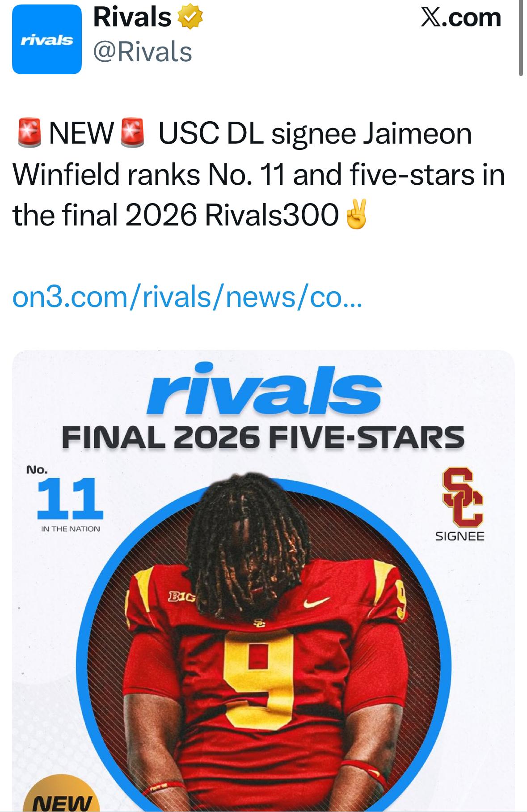The width and height of the screenshot is (527, 812).
Task: Click the siren emoji before USC
Action: coord(133,133)
